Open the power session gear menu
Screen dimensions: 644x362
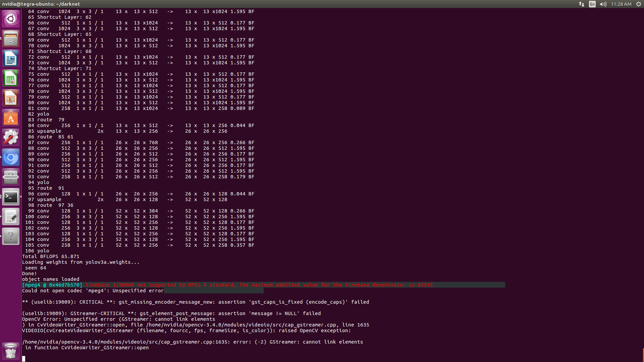pyautogui.click(x=639, y=4)
